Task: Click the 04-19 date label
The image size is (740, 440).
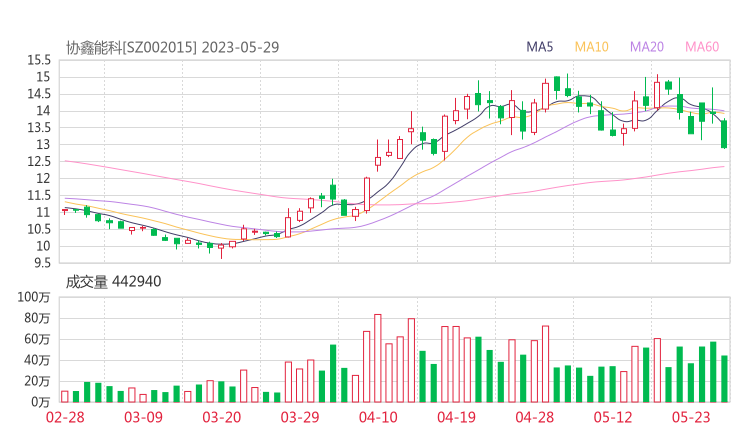Action: coord(456,417)
